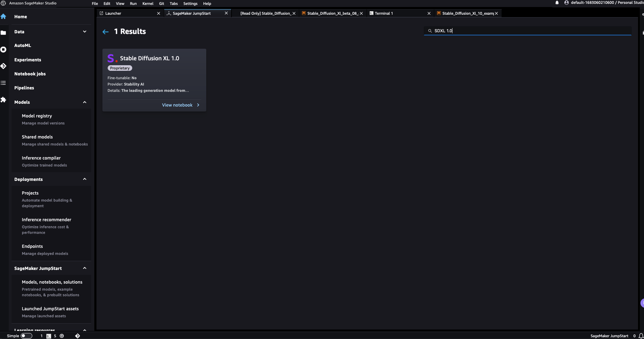This screenshot has width=644, height=339.
Task: Close the Stable_Diffusion_Xl_10_example tab
Action: [x=496, y=13]
